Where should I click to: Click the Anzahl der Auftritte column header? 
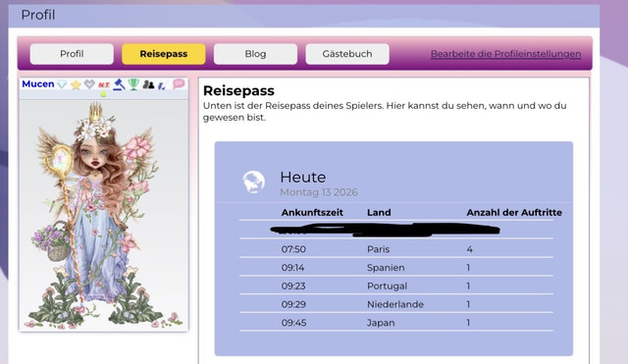point(514,212)
